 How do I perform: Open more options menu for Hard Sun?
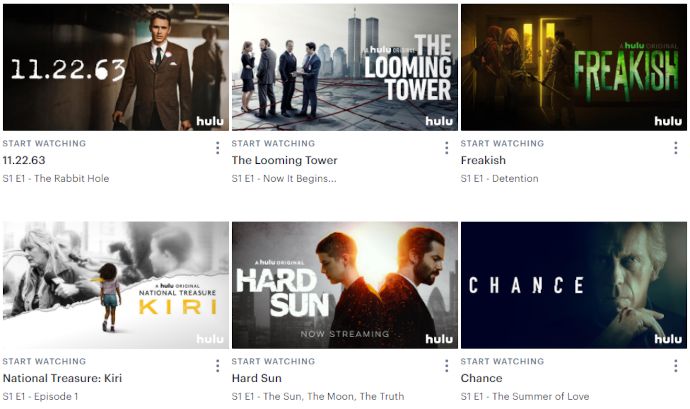pyautogui.click(x=446, y=366)
